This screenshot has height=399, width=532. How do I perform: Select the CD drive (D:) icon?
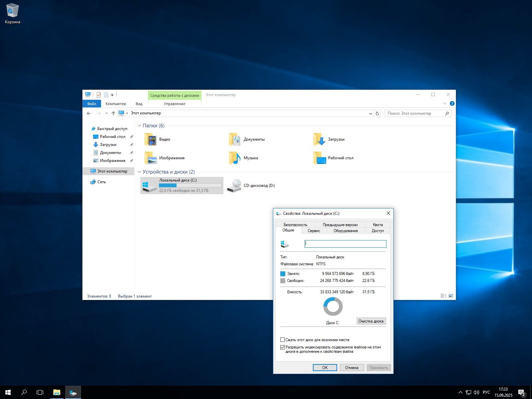tap(234, 186)
